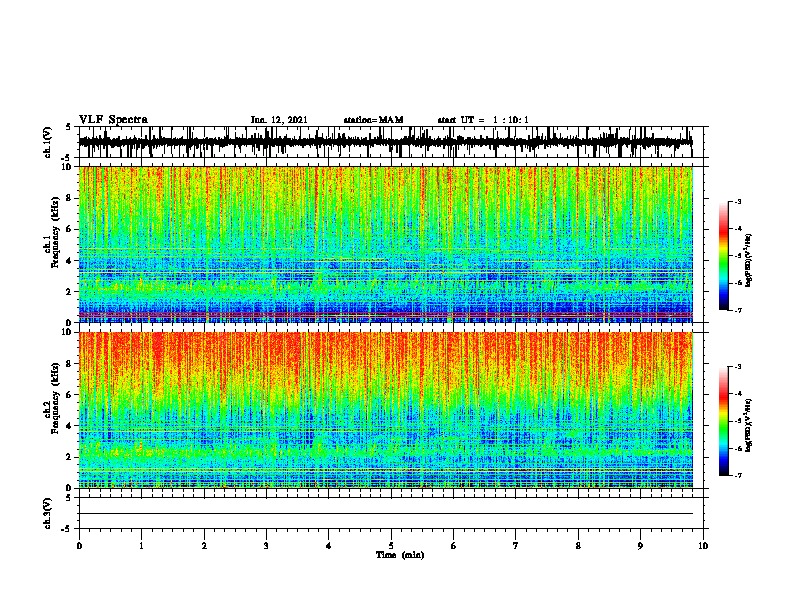This screenshot has height=612, width=792.
Task: Click the "ch.3(V)" axis label
Action: coord(48,513)
